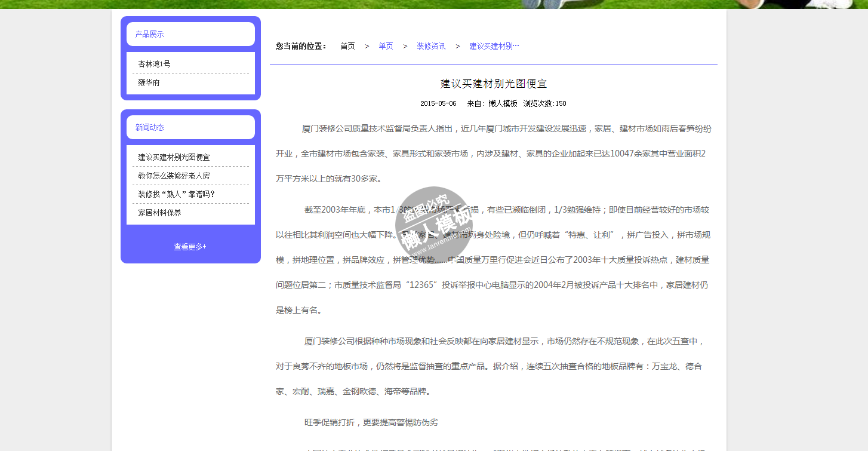This screenshot has height=451, width=868.
Task: Go to 首页 via the breadcrumb
Action: click(347, 46)
